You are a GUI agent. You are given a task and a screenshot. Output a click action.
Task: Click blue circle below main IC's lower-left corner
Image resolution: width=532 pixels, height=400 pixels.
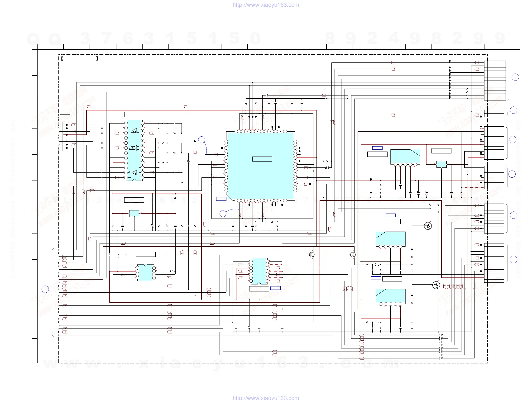click(223, 214)
